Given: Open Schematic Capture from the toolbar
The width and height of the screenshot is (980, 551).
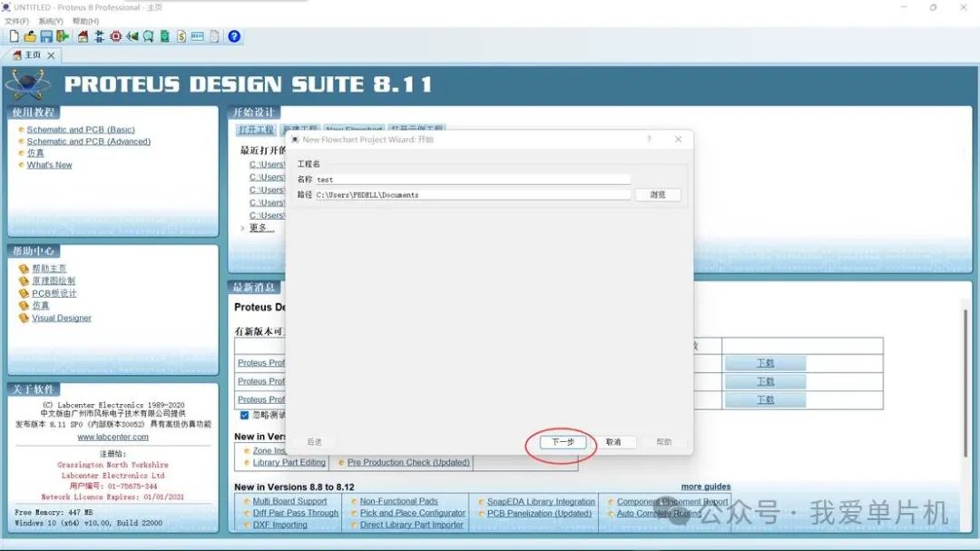Looking at the screenshot, I should click(x=100, y=36).
